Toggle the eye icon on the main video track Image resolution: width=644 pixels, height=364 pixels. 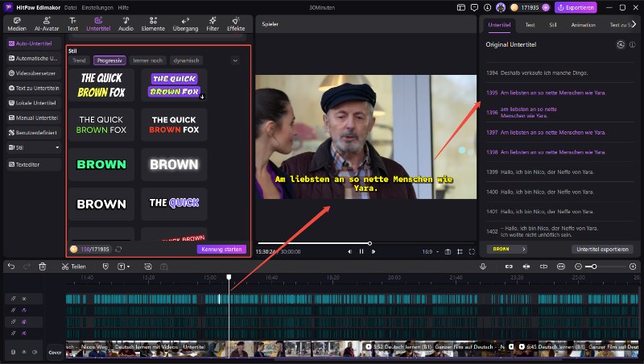pos(24,352)
